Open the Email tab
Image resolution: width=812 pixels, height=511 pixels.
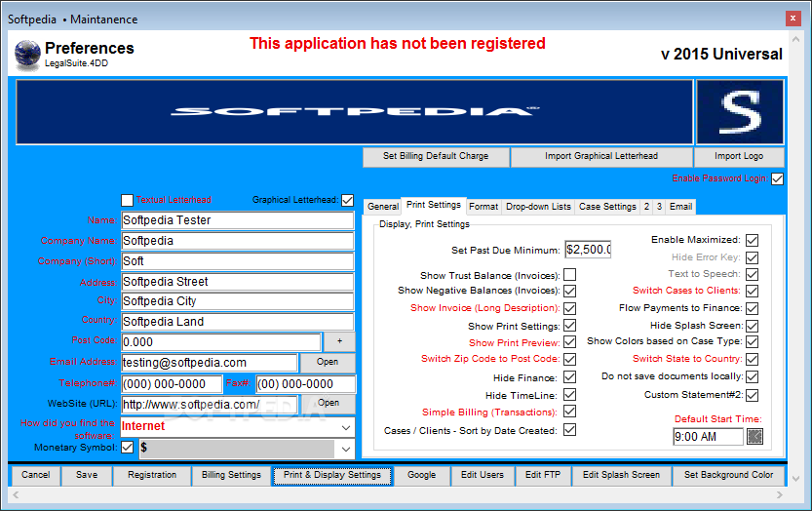680,207
